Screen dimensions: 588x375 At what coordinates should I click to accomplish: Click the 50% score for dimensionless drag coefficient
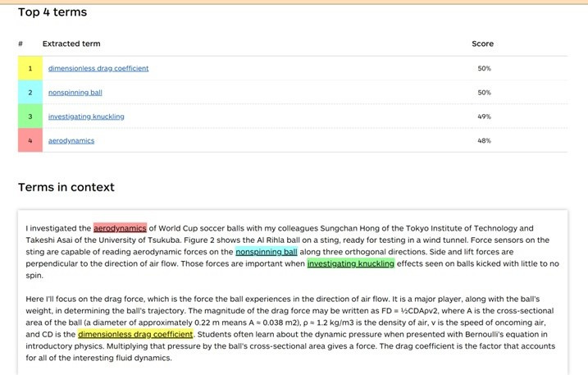[x=484, y=68]
